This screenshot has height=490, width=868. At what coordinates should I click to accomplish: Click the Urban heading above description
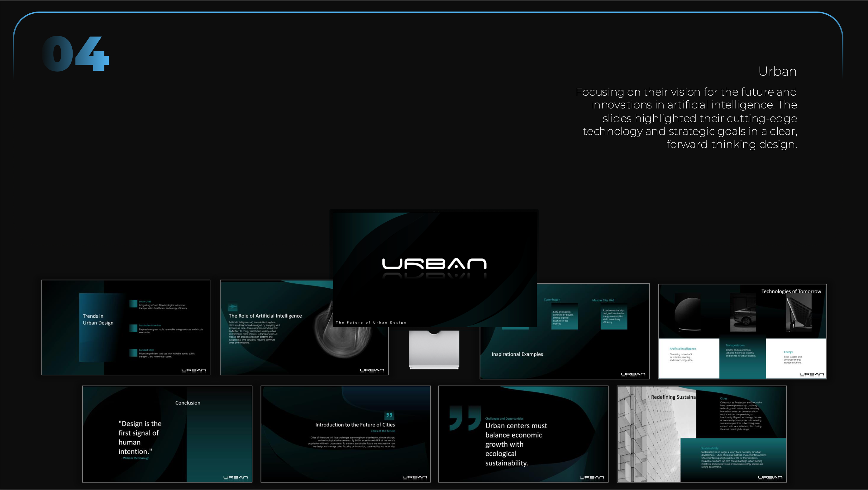coord(777,71)
